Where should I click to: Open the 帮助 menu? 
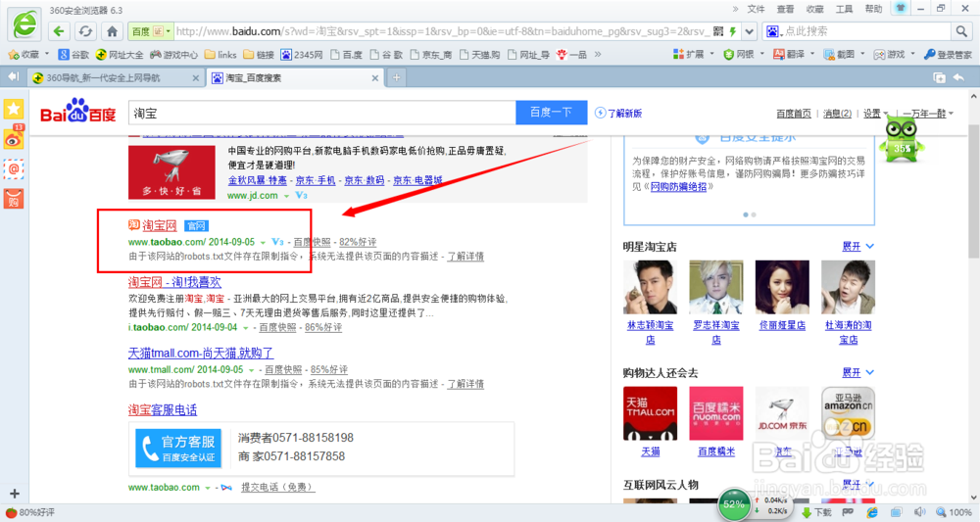pyautogui.click(x=874, y=9)
